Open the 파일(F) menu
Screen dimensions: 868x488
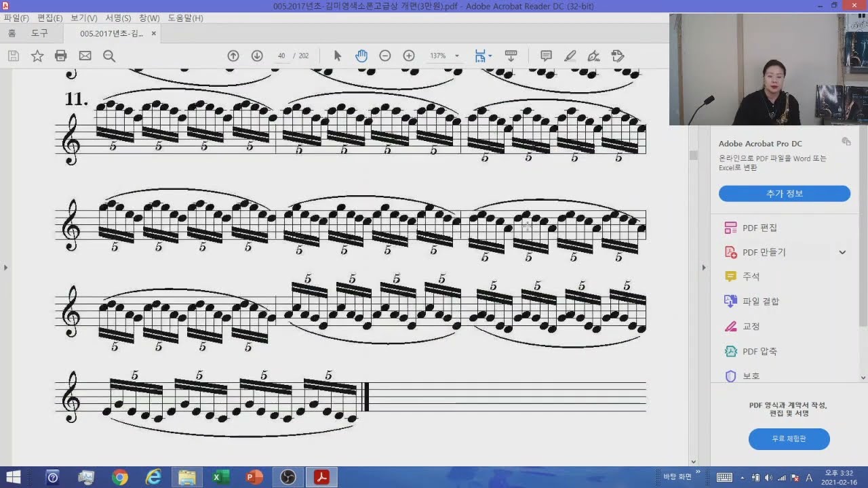[x=16, y=18]
